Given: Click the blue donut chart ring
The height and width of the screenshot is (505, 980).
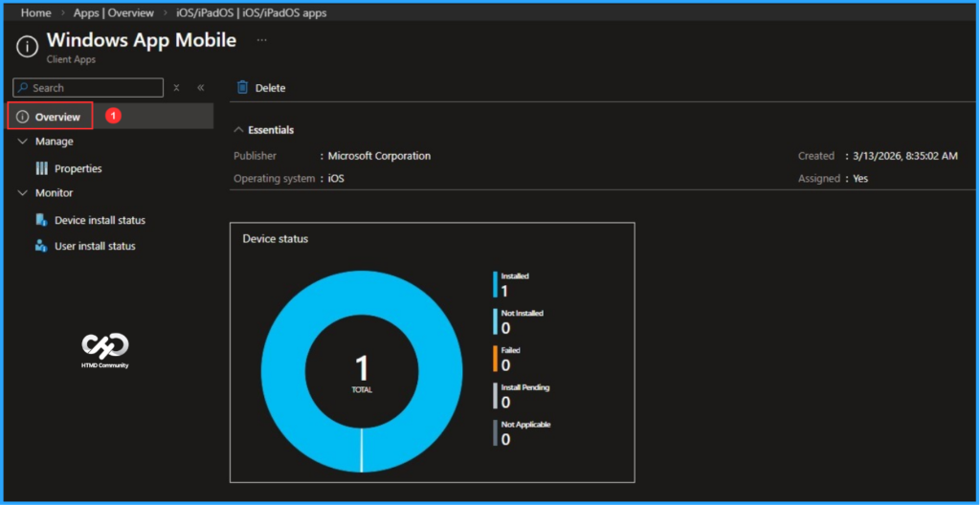Looking at the screenshot, I should (281, 372).
